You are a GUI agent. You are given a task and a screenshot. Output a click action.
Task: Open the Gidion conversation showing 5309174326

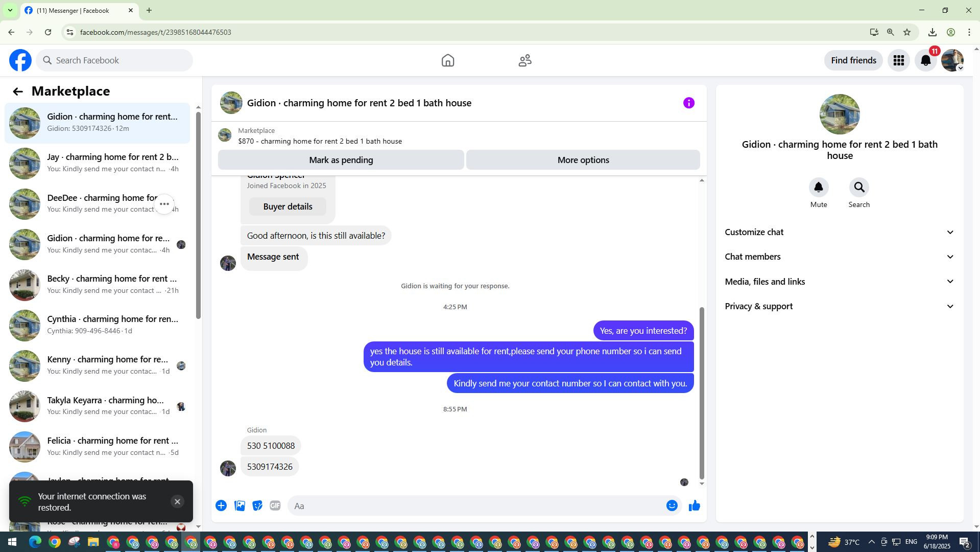(x=97, y=123)
